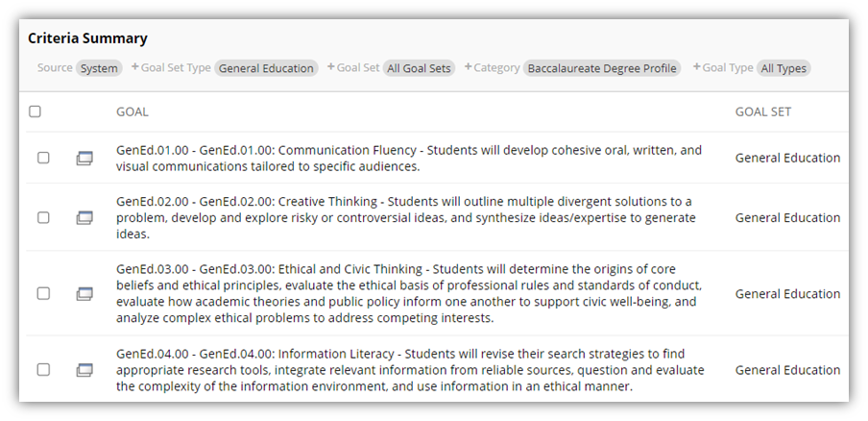Image resolution: width=868 pixels, height=421 pixels.
Task: Sort by the GOAL SET column header
Action: pyautogui.click(x=762, y=111)
